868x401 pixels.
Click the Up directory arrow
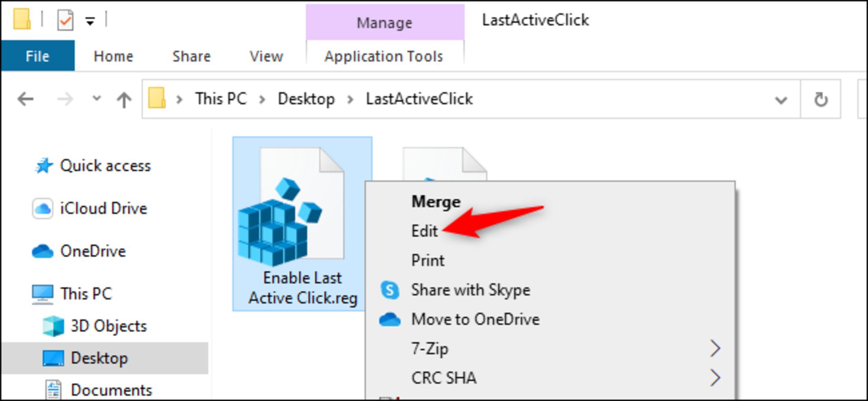pos(124,99)
